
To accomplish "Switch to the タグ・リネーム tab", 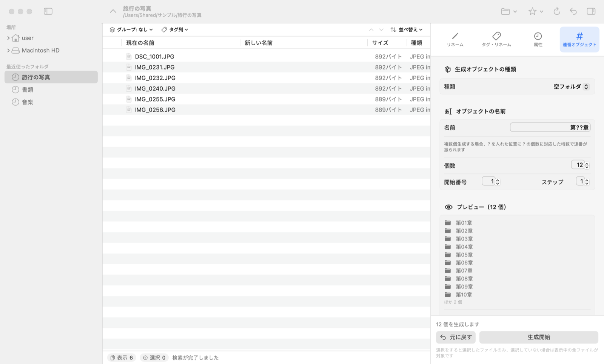I will pos(496,39).
